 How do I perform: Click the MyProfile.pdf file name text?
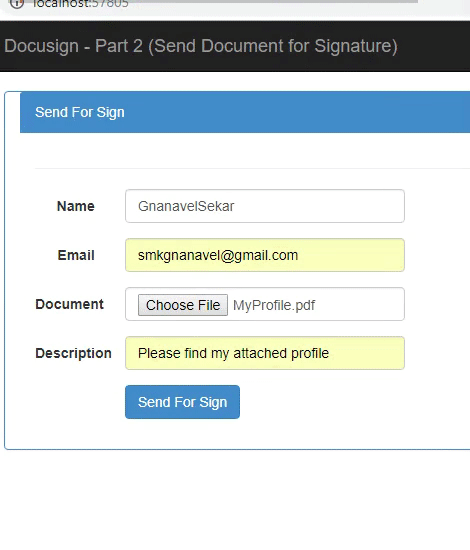point(274,305)
